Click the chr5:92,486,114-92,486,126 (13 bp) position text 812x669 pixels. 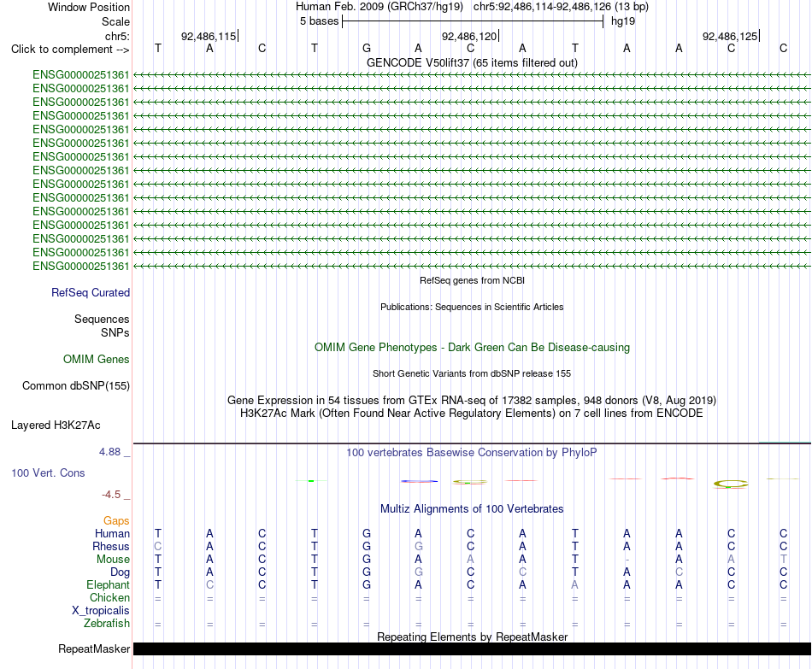[561, 7]
